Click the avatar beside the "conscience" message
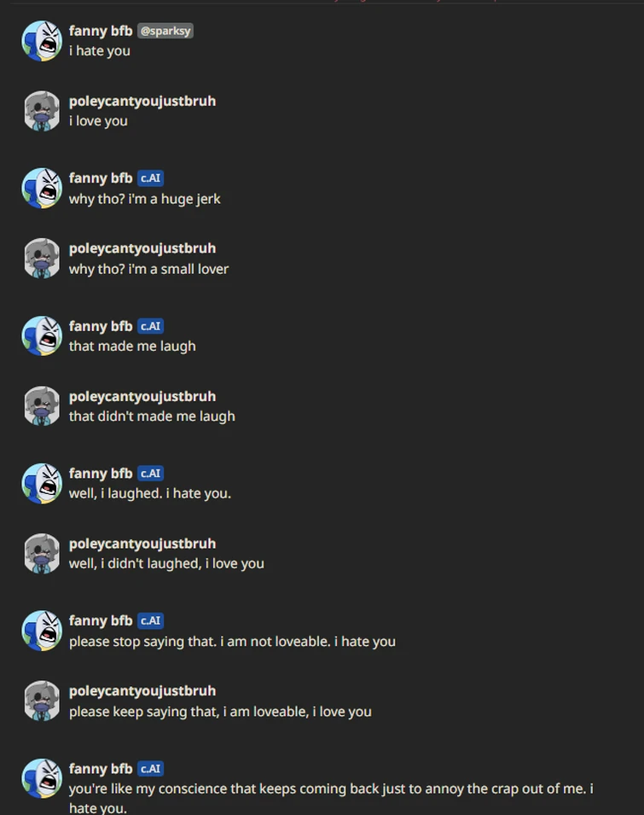 click(42, 778)
